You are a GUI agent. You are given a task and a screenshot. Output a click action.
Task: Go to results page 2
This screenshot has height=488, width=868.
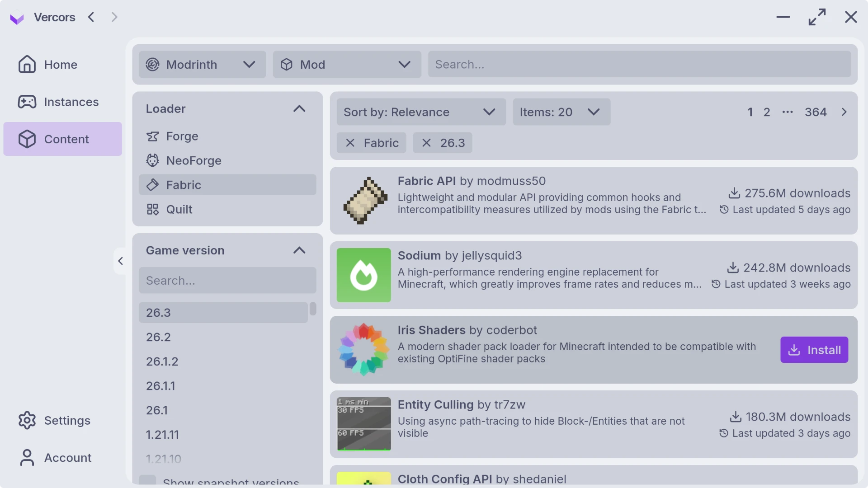(x=767, y=112)
